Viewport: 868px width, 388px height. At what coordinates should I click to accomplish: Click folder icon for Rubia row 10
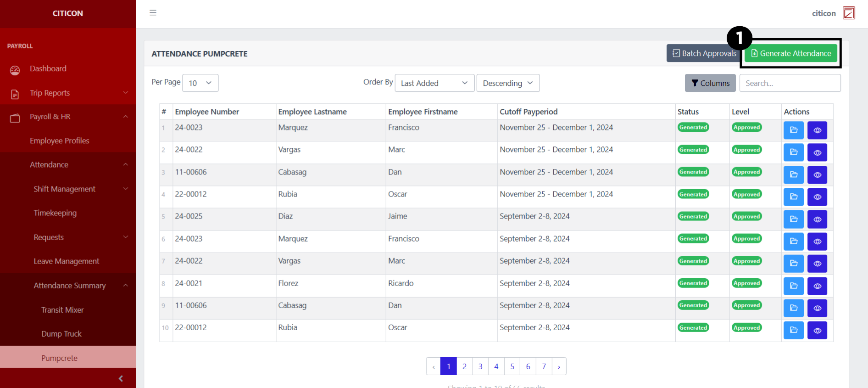[793, 331]
